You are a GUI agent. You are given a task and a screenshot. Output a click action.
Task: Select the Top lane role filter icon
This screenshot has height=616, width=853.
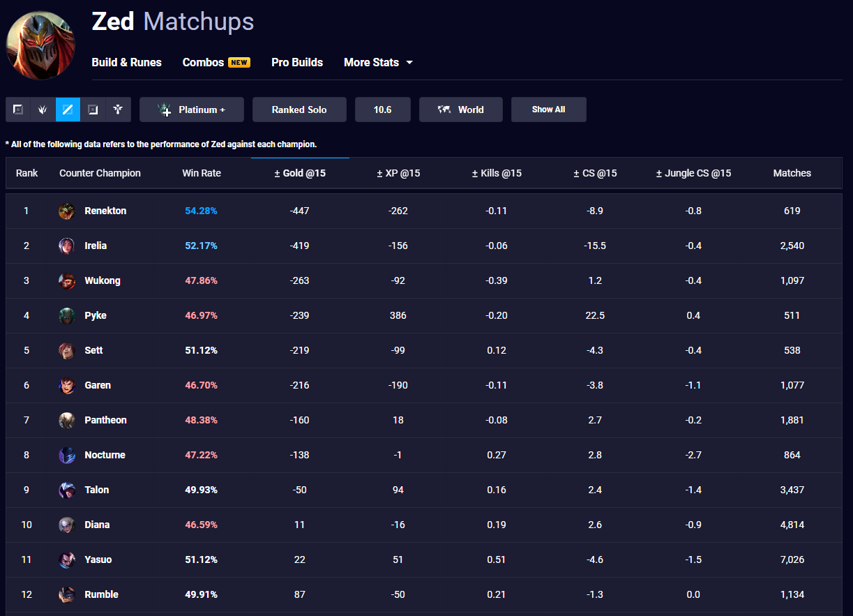tap(18, 110)
